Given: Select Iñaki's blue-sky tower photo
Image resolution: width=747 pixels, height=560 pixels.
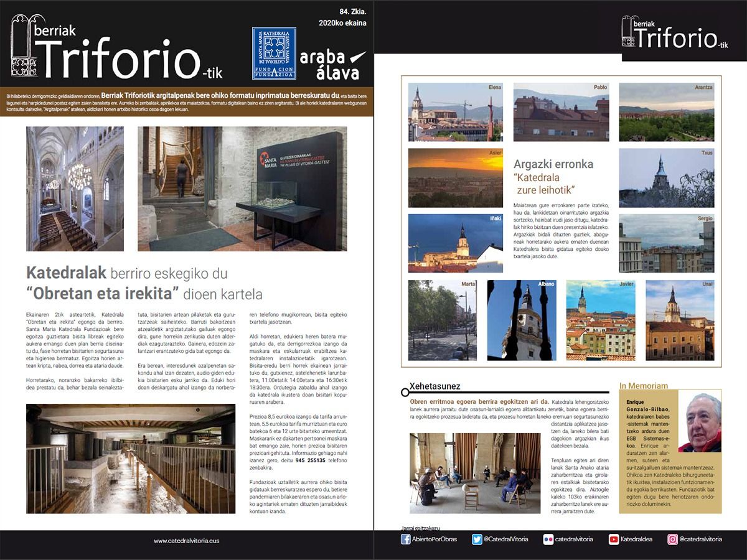Looking at the screenshot, I should point(456,243).
